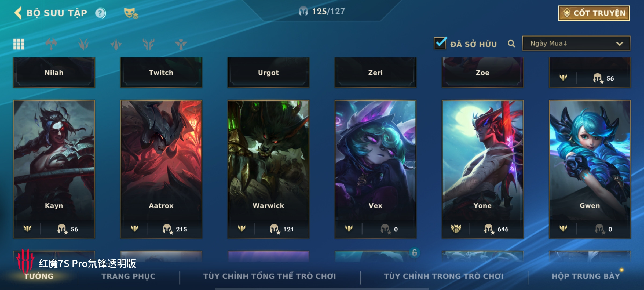
Task: Uncheck the Đã Sở Hữu checkbox
Action: point(440,43)
